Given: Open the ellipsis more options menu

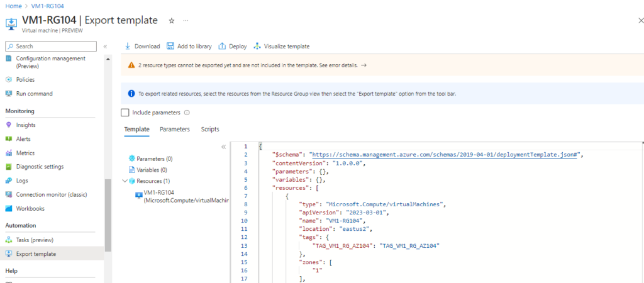Looking at the screenshot, I should coord(186,20).
